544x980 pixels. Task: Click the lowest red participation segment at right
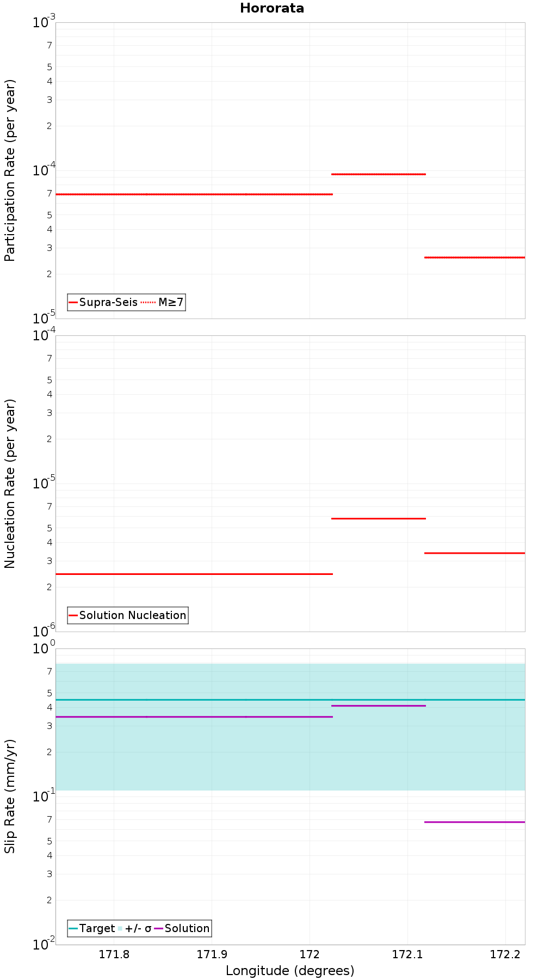474,257
